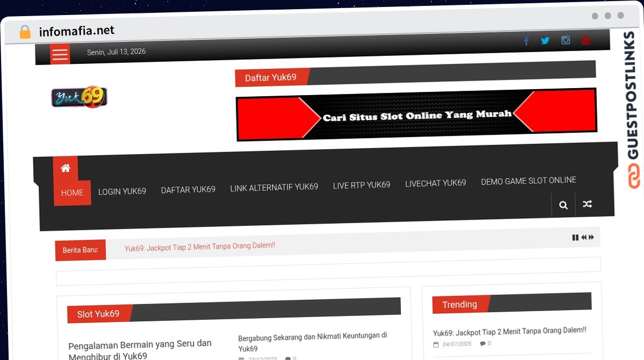Screen dimensions: 644x360
Task: Open DAFTAR YUK69 menu item
Action: (x=188, y=190)
